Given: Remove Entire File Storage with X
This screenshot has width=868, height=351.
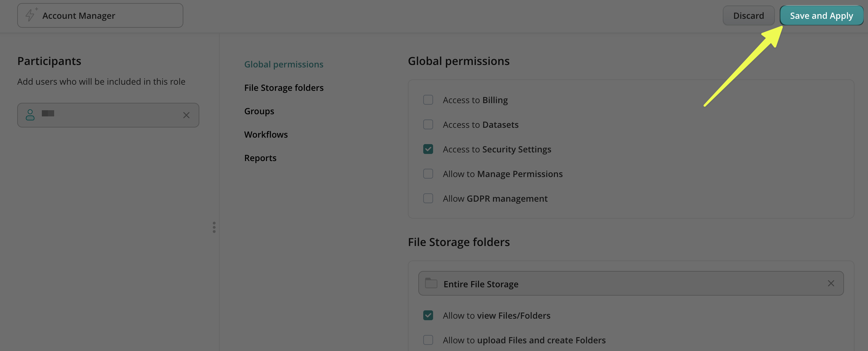Looking at the screenshot, I should coord(831,284).
